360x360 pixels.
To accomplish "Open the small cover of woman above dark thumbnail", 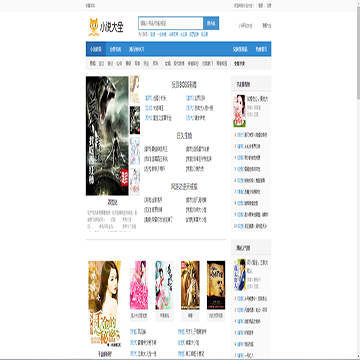I will click(x=135, y=89).
